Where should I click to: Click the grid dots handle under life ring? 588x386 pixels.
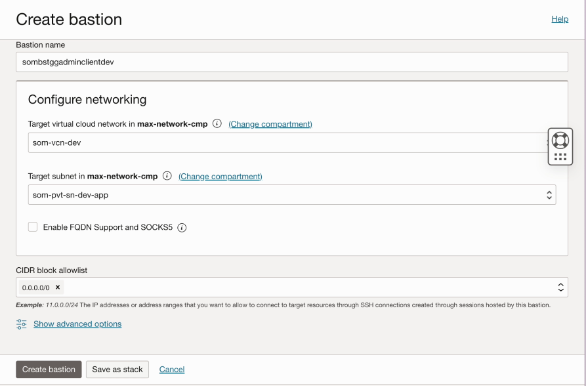(560, 157)
